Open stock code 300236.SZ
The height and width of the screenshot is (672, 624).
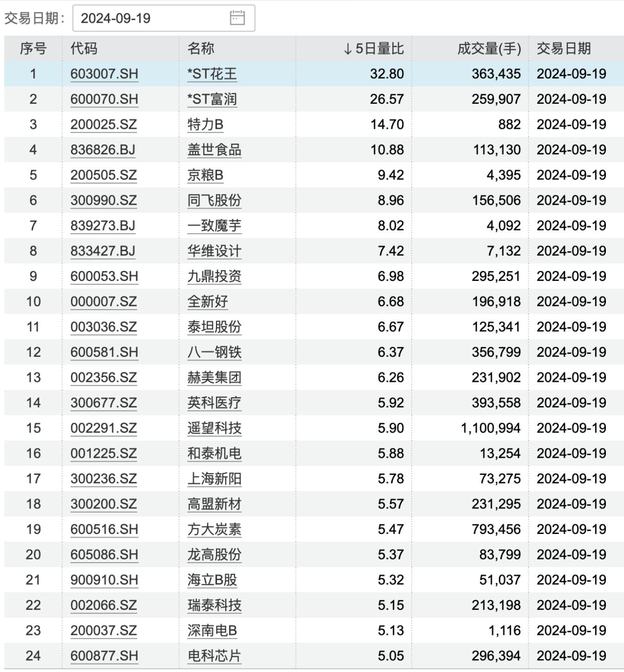click(104, 478)
